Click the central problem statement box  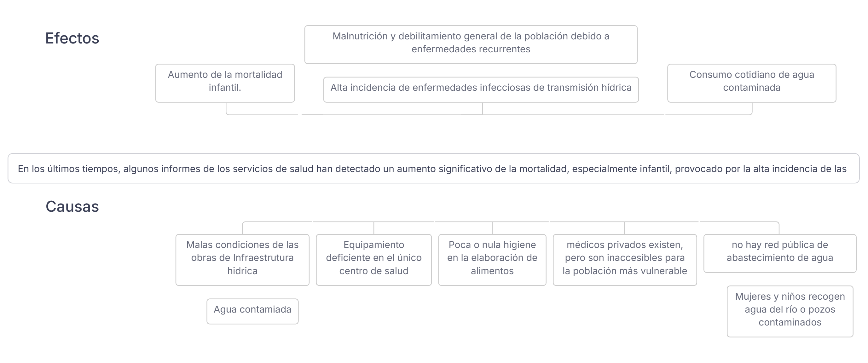tap(433, 168)
